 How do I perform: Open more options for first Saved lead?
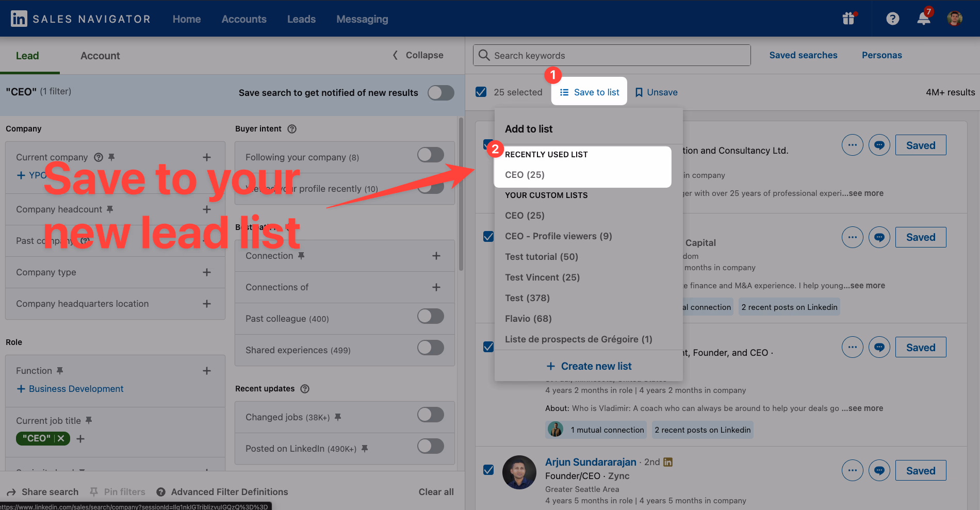click(853, 145)
